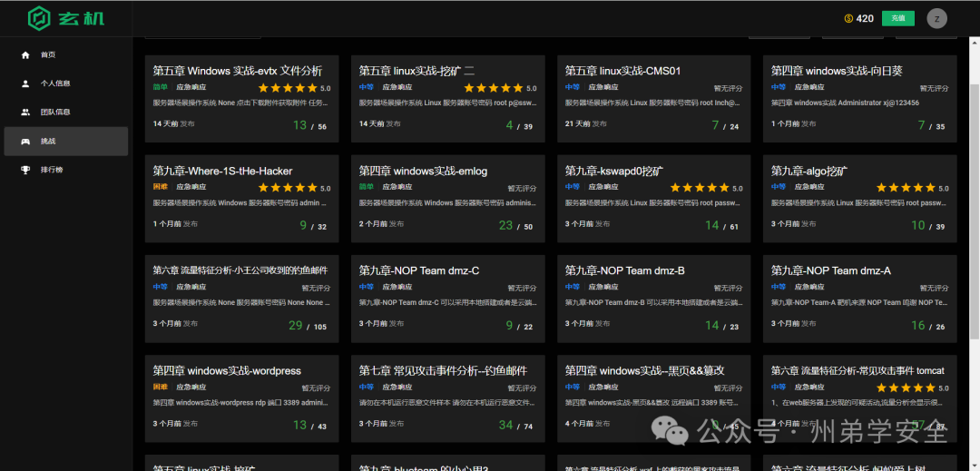
Task: Click the team icon beside 团队信息
Action: tap(25, 113)
